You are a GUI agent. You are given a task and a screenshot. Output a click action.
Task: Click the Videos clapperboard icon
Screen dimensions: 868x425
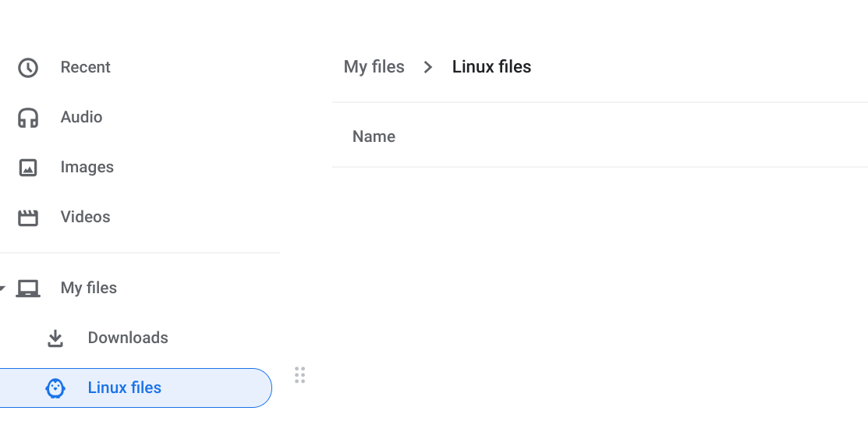coord(28,218)
